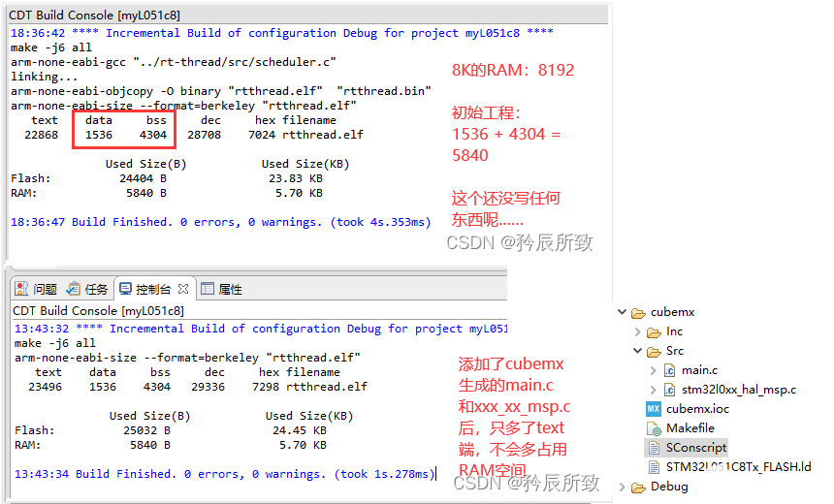Click the '13:43:34 Build Finished' line

[224, 474]
